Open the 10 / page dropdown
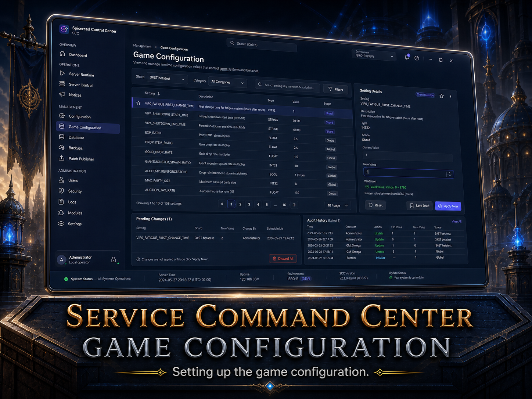The height and width of the screenshot is (399, 532). (x=338, y=205)
